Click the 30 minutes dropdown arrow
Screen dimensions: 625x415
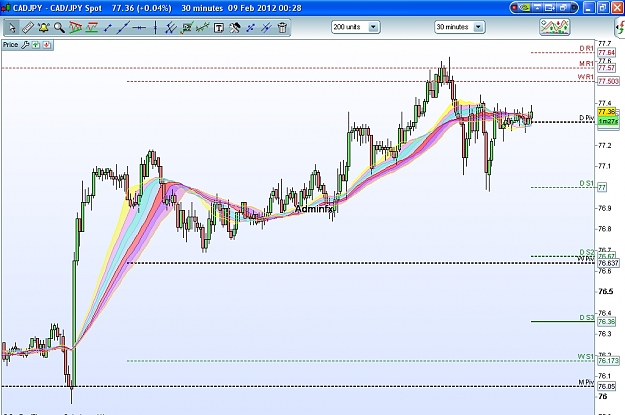point(478,27)
